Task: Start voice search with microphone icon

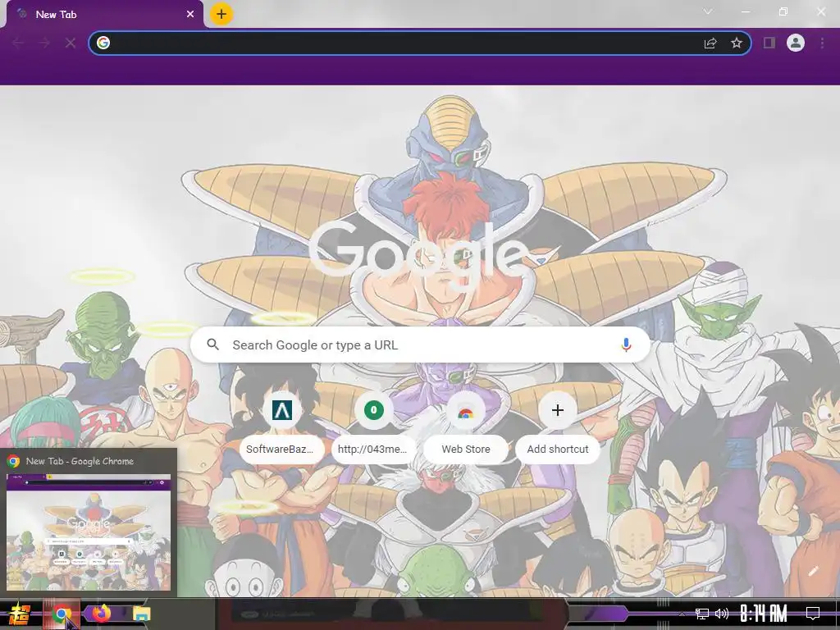Action: pyautogui.click(x=626, y=345)
